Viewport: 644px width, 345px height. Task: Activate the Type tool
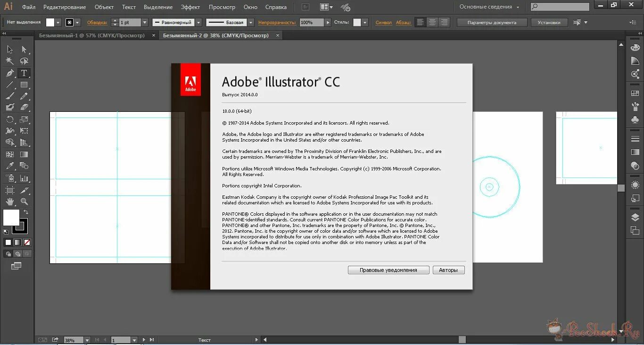pyautogui.click(x=24, y=73)
